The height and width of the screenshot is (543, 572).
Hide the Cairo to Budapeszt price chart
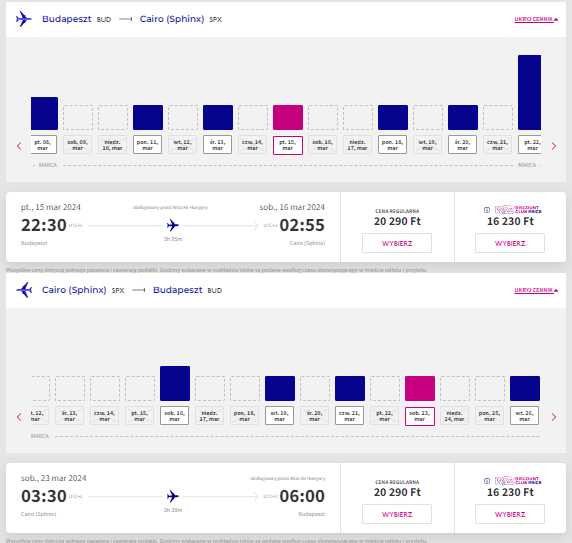point(536,290)
